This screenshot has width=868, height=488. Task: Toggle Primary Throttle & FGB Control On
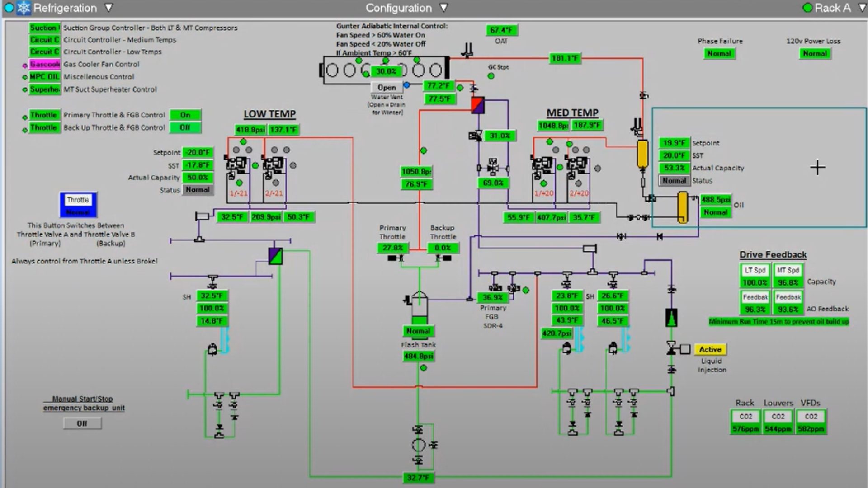coord(185,115)
